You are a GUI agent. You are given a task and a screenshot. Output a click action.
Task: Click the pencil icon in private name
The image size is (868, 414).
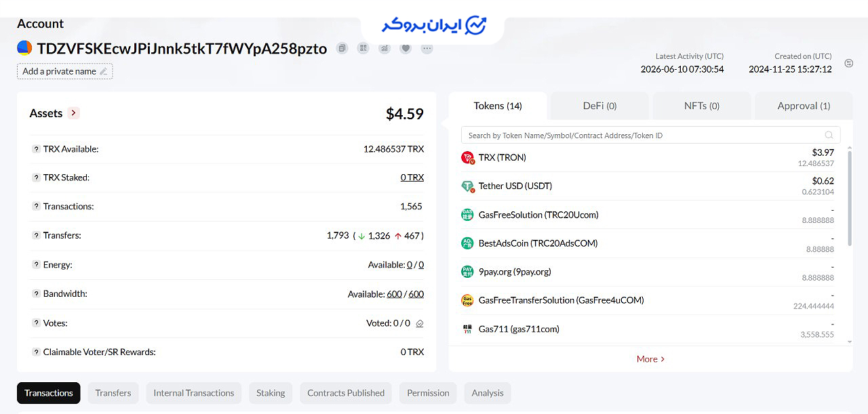coord(103,71)
